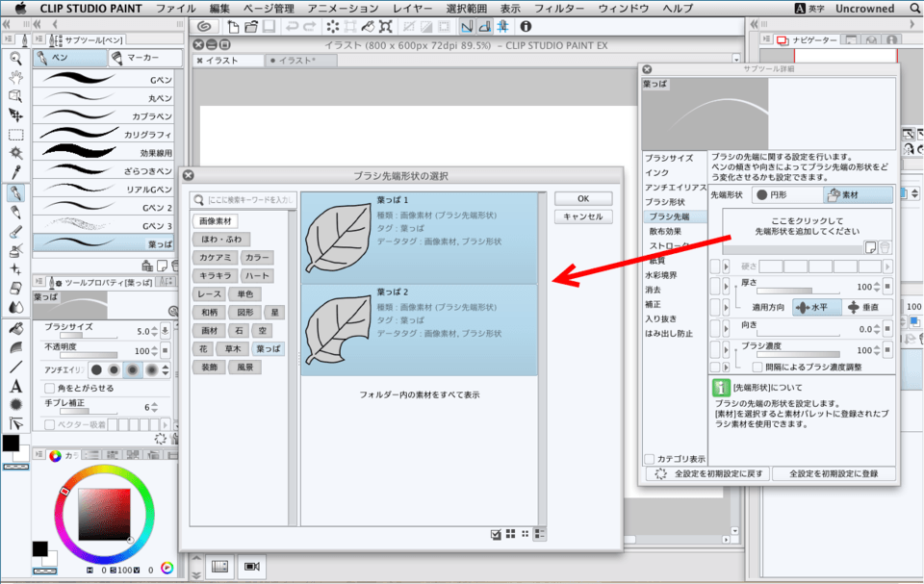Expand the 厚さ setting disclosure arrow
The width and height of the screenshot is (924, 584).
728,285
